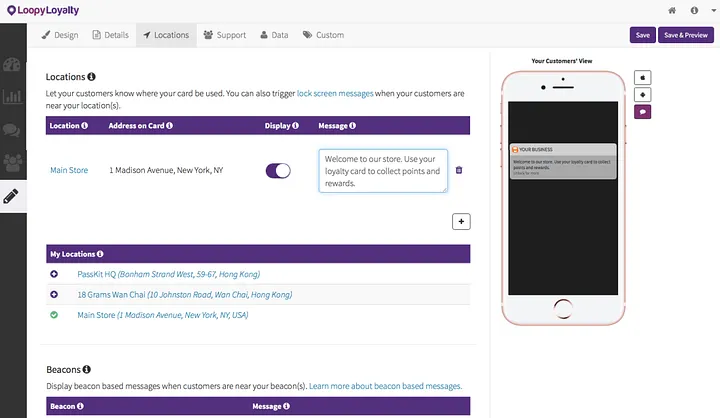Select the pencil edit sidebar icon
The width and height of the screenshot is (720, 418).
(x=11, y=196)
